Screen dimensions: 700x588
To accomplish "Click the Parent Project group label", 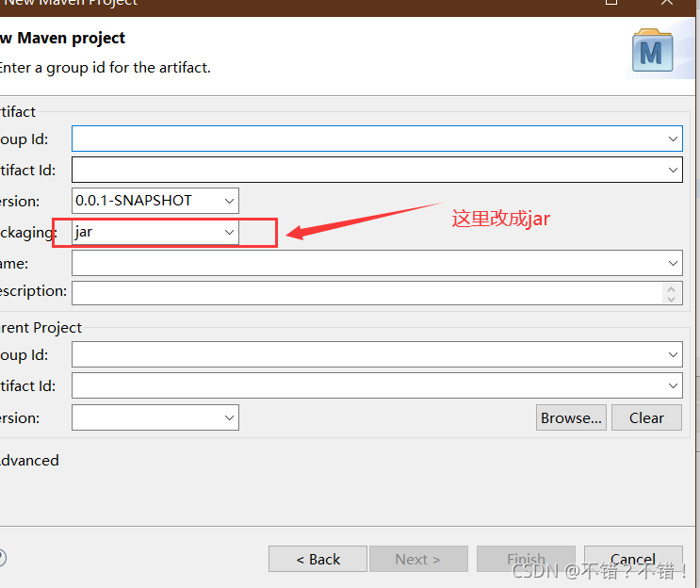I will point(41,328).
